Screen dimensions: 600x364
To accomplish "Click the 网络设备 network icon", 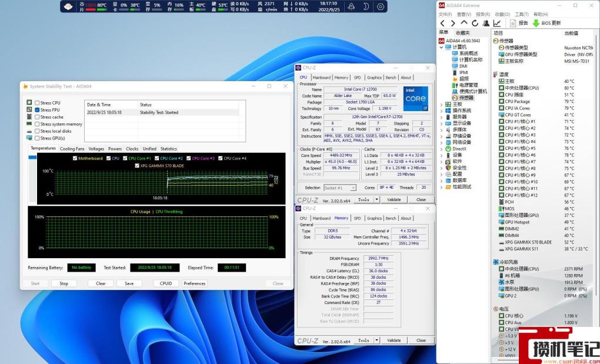I will pyautogui.click(x=448, y=142).
